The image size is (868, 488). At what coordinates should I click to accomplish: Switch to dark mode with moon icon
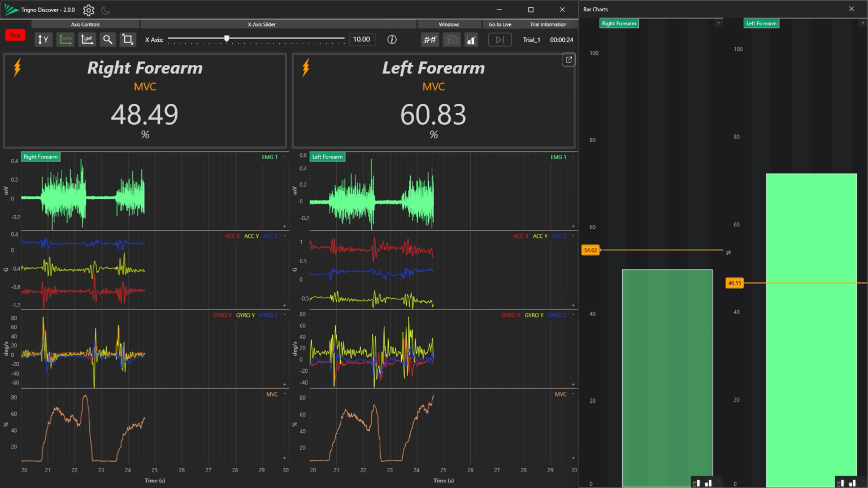coord(106,10)
